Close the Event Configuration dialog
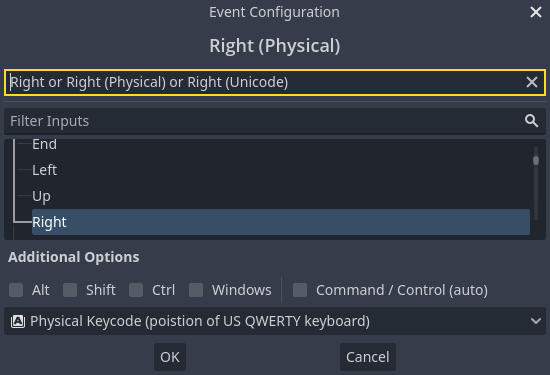This screenshot has height=375, width=550. pyautogui.click(x=536, y=12)
